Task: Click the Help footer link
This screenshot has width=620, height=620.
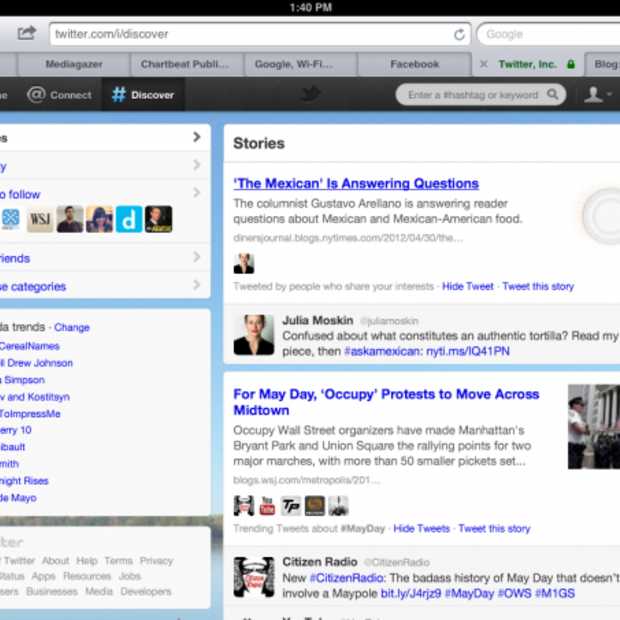Action: [87, 561]
